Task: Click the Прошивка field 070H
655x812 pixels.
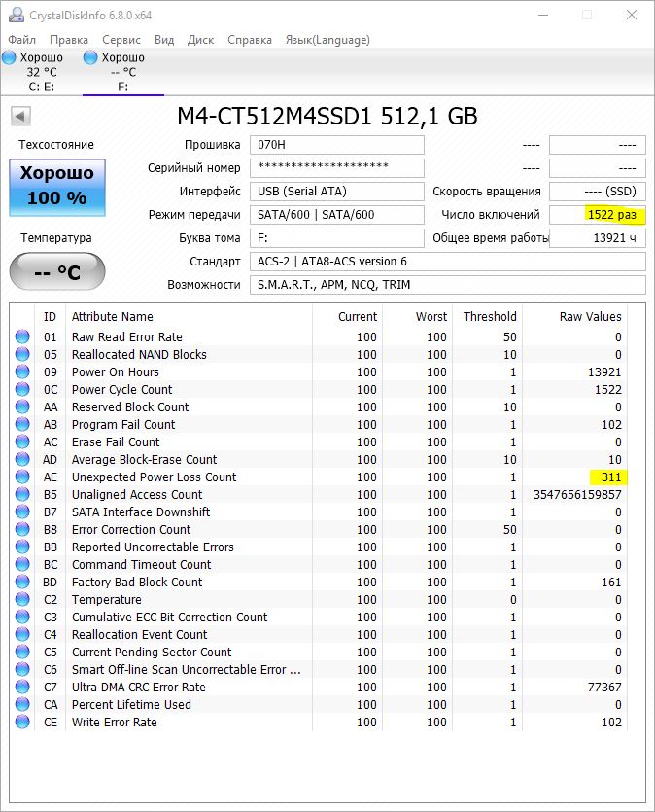Action: point(337,145)
